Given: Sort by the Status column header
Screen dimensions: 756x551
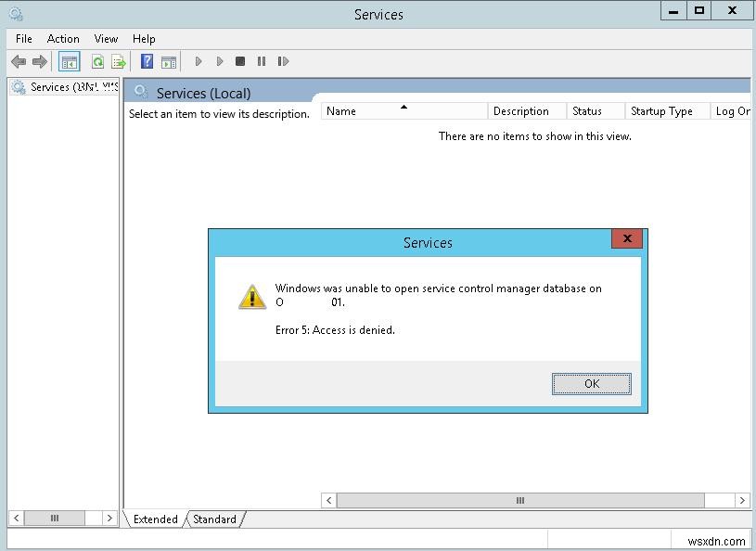Looking at the screenshot, I should [596, 111].
